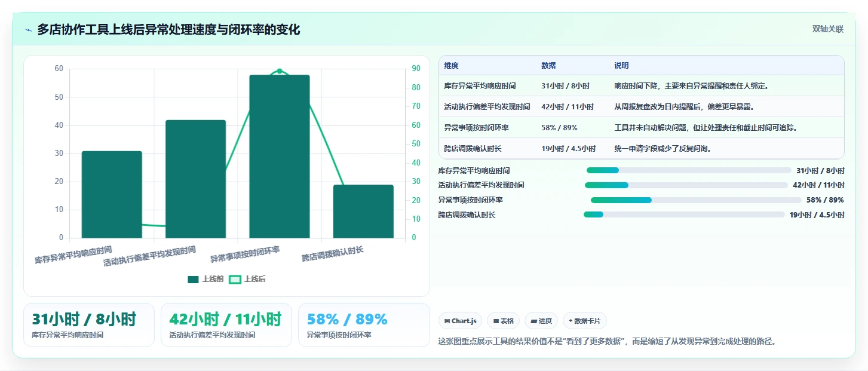Viewport: 868px width, 371px height.
Task: Click the 活动执行偏差平均发现时间 bar in chart
Action: [x=195, y=179]
